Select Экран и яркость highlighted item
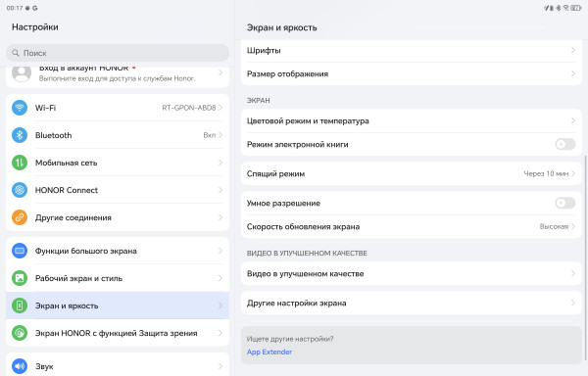Image resolution: width=588 pixels, height=376 pixels. [118, 305]
